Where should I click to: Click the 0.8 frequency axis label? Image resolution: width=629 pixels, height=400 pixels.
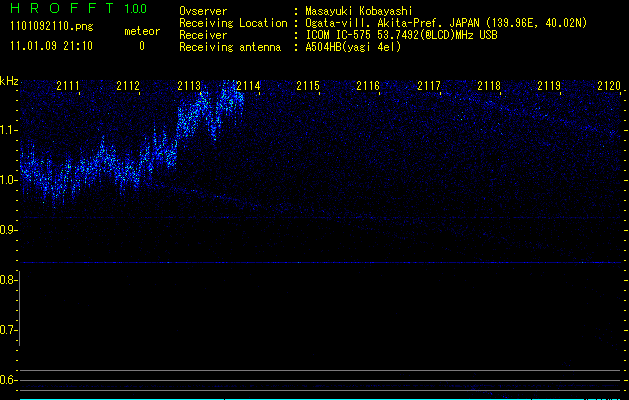pyautogui.click(x=8, y=280)
